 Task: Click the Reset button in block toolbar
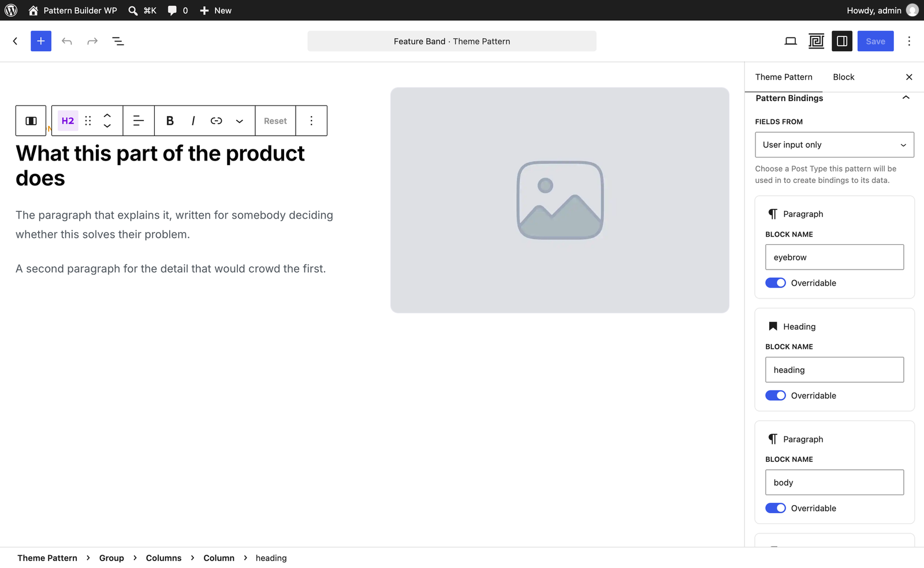[275, 121]
